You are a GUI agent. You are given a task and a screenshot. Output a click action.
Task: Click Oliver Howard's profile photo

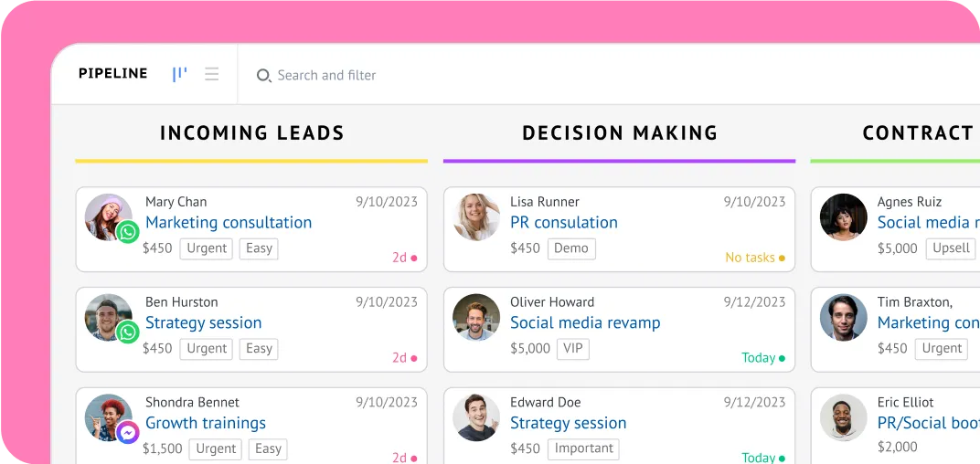click(x=476, y=318)
